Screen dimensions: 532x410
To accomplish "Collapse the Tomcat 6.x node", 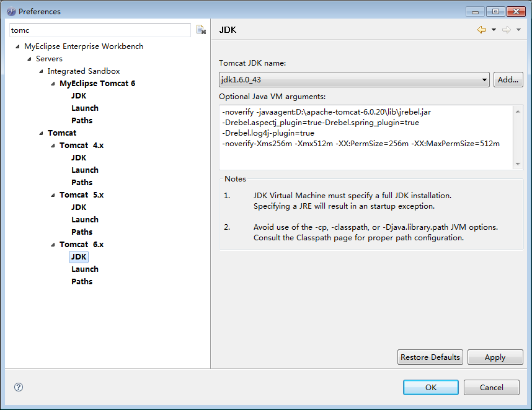I will (53, 245).
